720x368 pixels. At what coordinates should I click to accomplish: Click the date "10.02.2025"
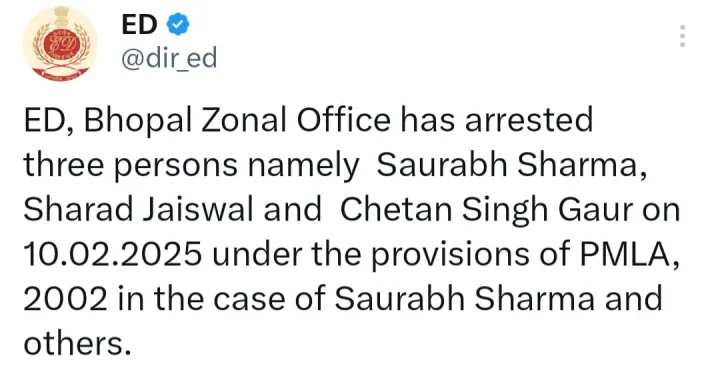[112, 255]
